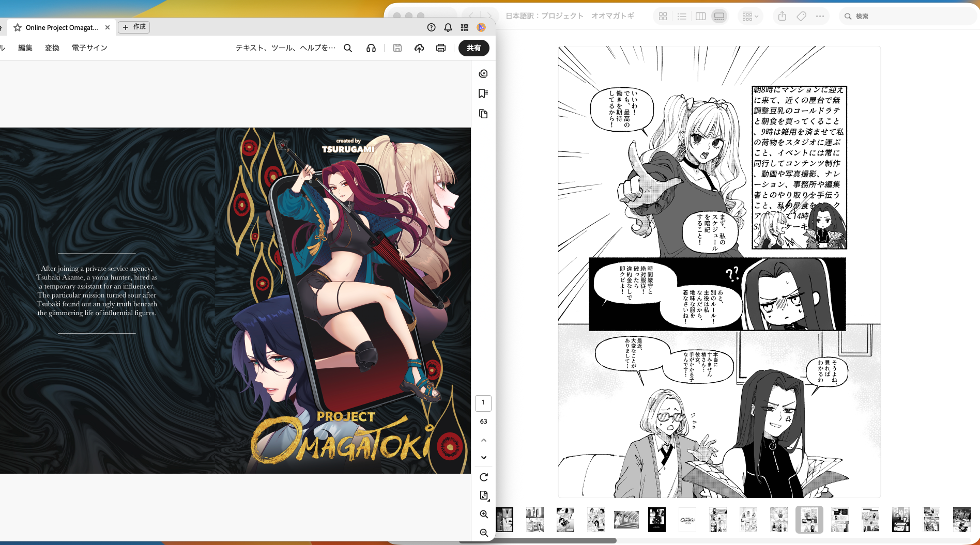Open the bookmarks panel icon
Viewport: 980px width, 545px height.
(x=483, y=94)
